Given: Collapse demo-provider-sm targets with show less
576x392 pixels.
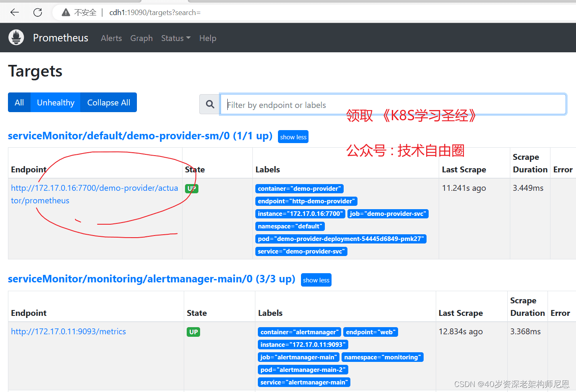Looking at the screenshot, I should [293, 137].
